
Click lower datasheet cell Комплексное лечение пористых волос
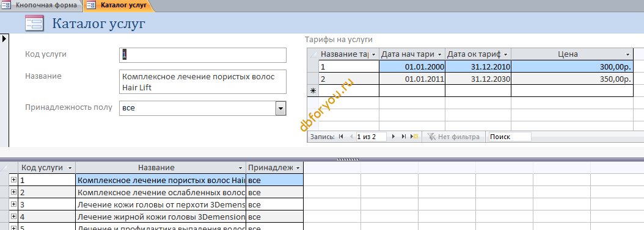pos(161,180)
